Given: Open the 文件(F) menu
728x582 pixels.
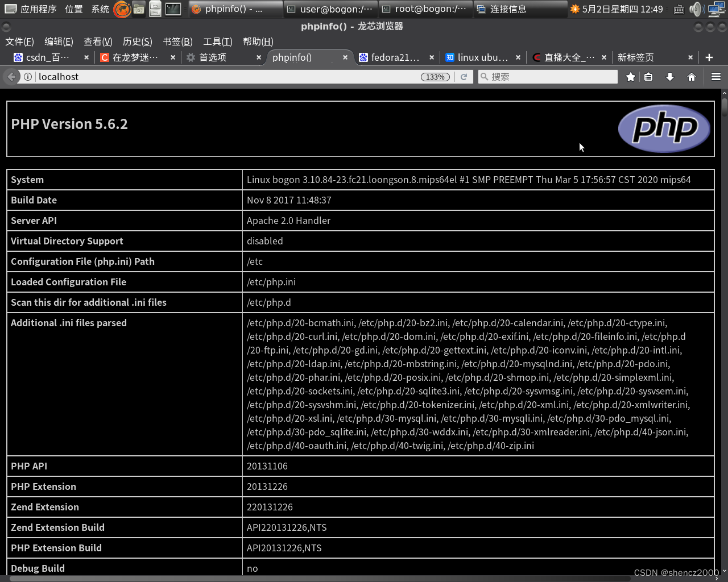Looking at the screenshot, I should 19,41.
